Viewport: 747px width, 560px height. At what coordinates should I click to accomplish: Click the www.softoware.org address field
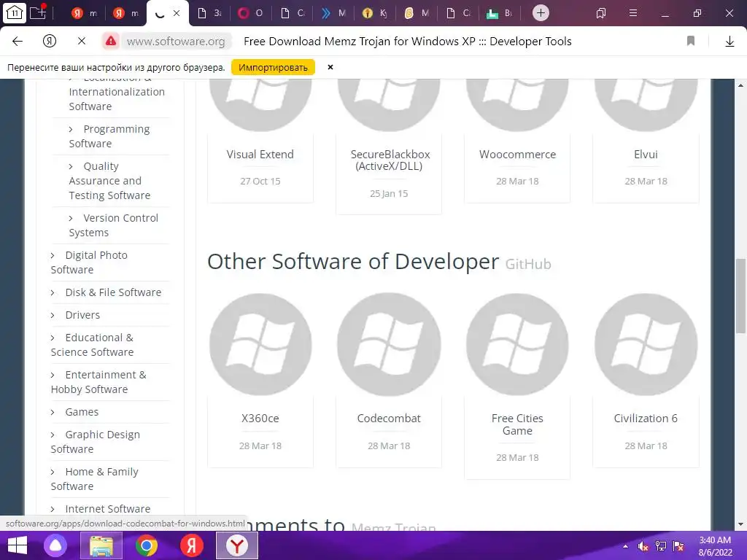176,42
